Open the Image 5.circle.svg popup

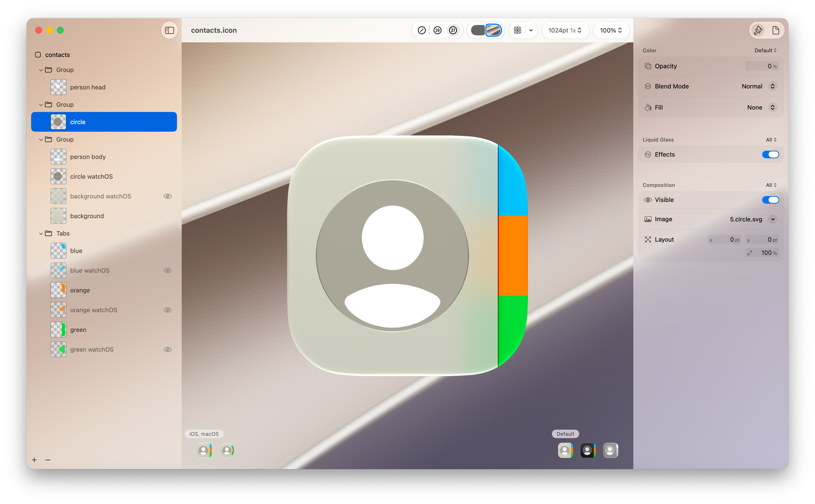(753, 219)
